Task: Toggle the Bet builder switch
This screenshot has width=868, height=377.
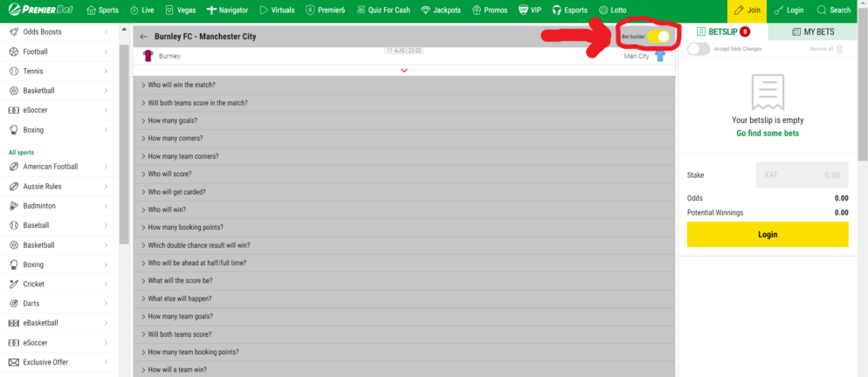Action: 659,37
